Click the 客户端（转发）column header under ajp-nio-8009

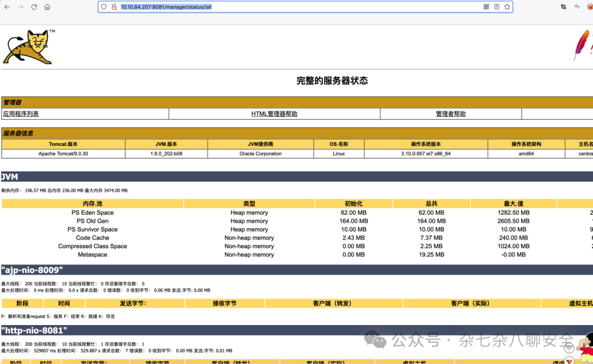coord(334,303)
